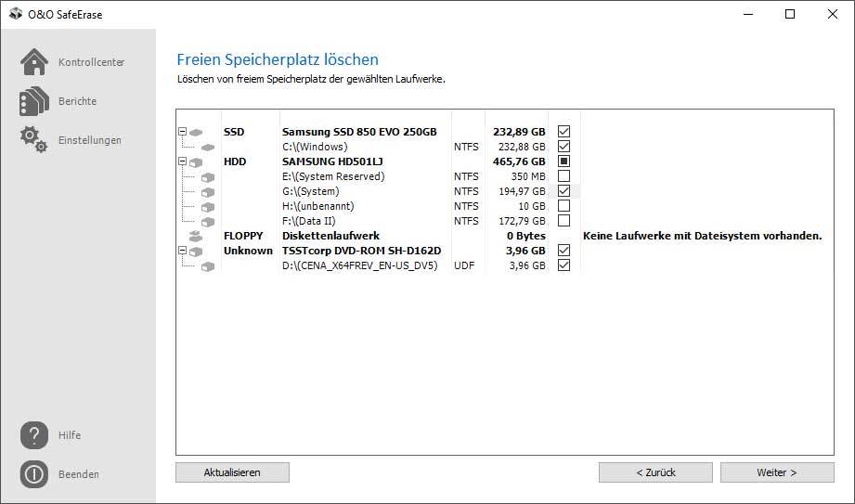Click the 194,97 GB size value
Image resolution: width=855 pixels, height=504 pixels.
click(x=522, y=191)
